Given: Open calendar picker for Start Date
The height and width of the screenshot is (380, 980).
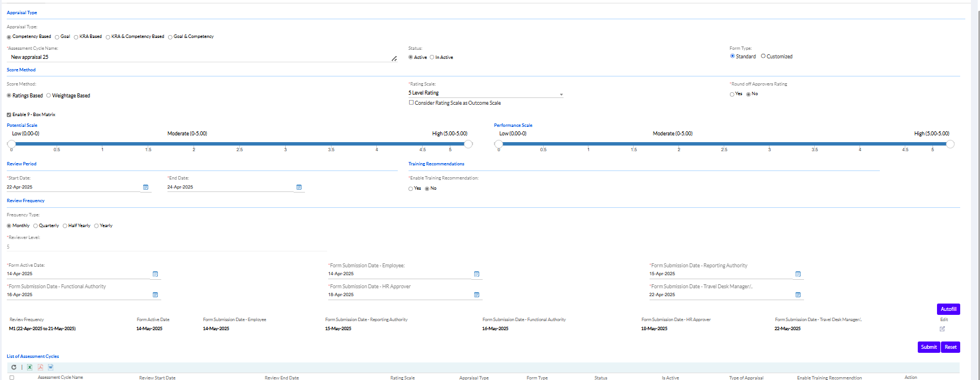Looking at the screenshot, I should click(x=145, y=187).
